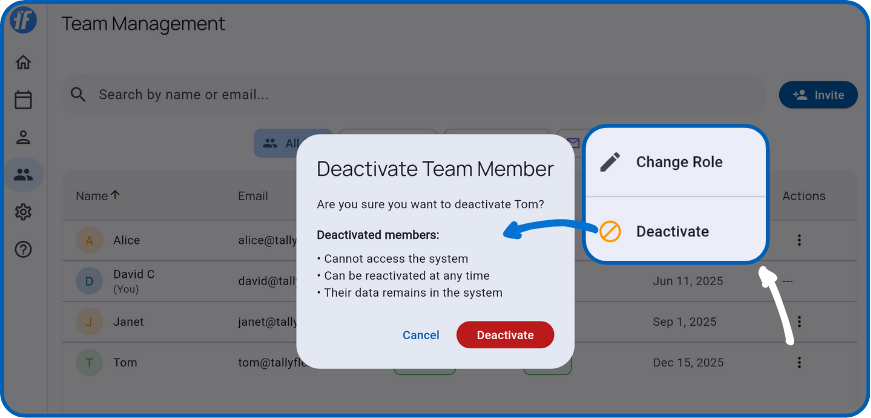871x418 pixels.
Task: Click the name Janet in the table
Action: click(x=128, y=321)
